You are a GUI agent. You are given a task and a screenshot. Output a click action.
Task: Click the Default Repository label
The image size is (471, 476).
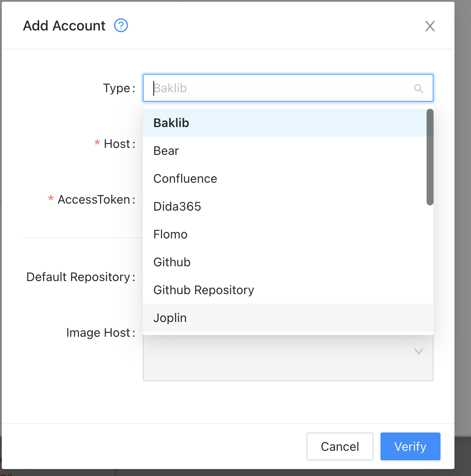pyautogui.click(x=81, y=277)
